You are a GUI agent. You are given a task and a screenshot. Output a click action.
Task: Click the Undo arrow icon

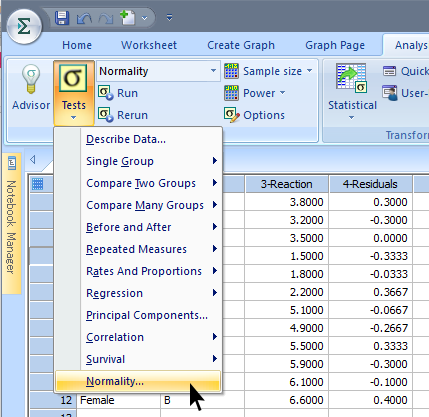click(84, 18)
